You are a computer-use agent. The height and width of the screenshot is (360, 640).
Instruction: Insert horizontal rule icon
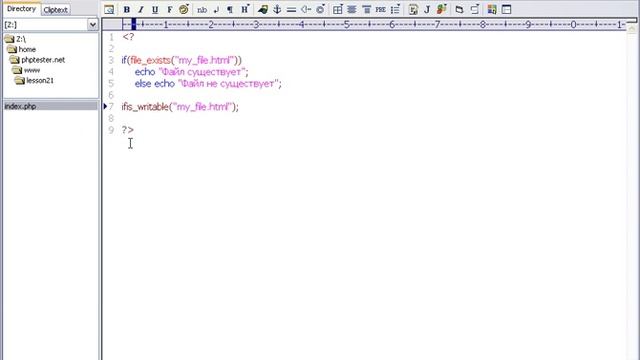(x=291, y=9)
